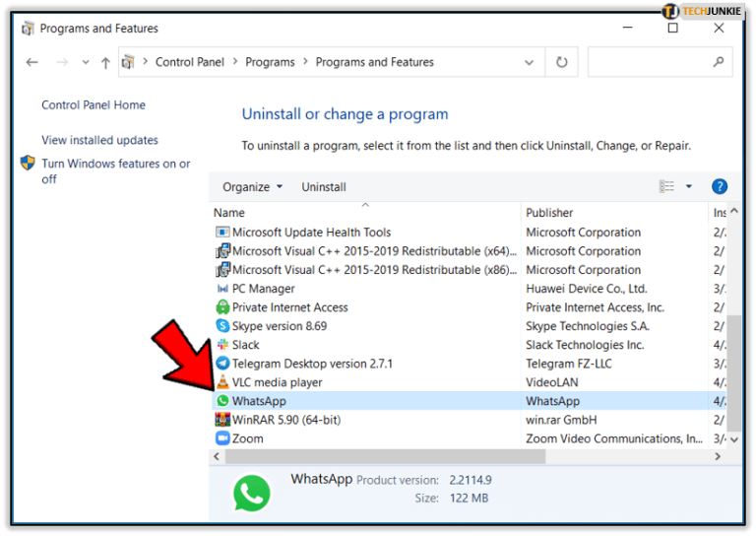Click the Skype icon in the list
The image size is (756, 536).
click(222, 326)
